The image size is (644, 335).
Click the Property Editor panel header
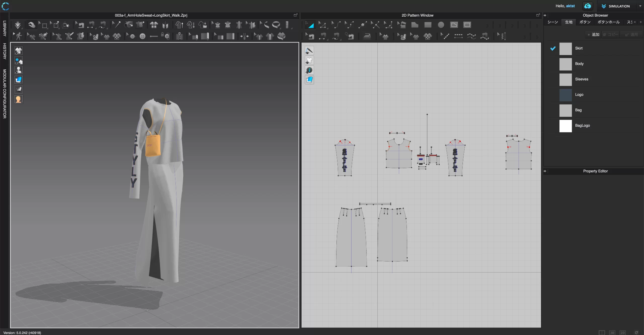pos(595,171)
